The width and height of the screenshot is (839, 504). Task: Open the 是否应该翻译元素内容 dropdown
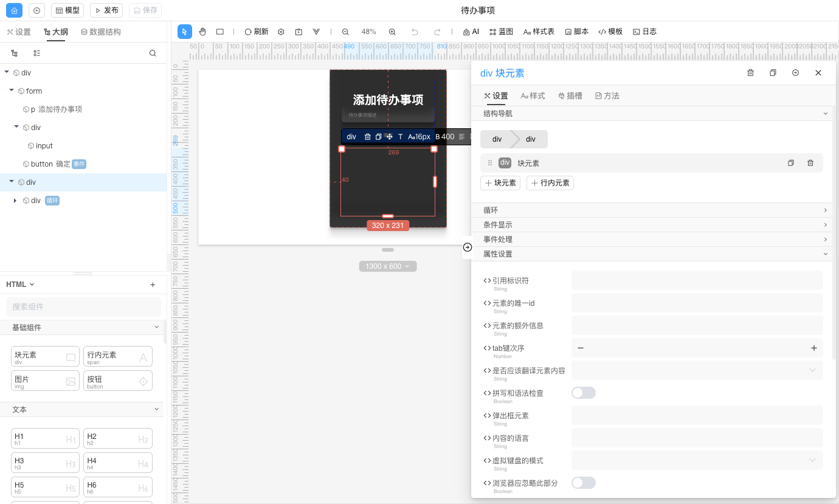tap(696, 370)
